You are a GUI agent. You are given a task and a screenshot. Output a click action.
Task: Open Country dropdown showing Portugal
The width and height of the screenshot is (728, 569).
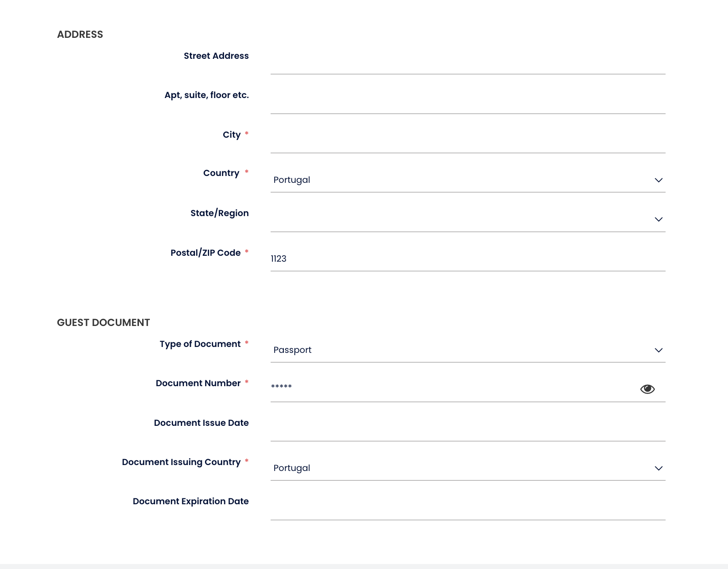[456, 180]
